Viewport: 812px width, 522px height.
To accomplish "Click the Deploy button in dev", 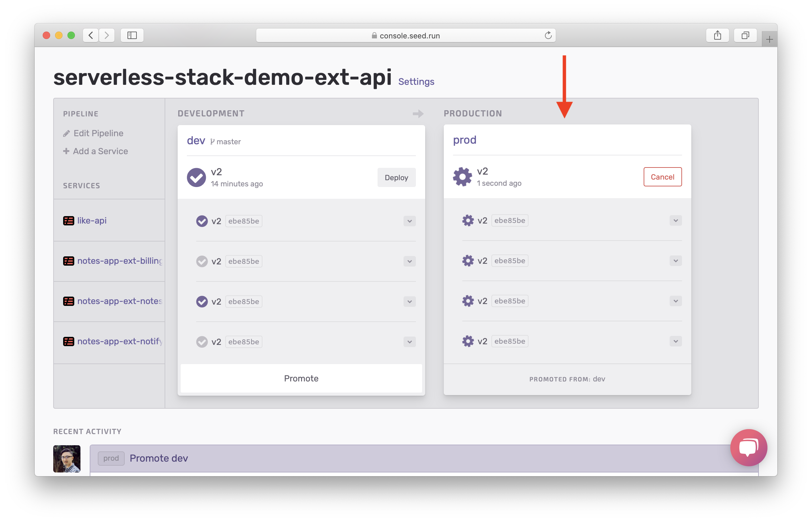I will pos(396,178).
